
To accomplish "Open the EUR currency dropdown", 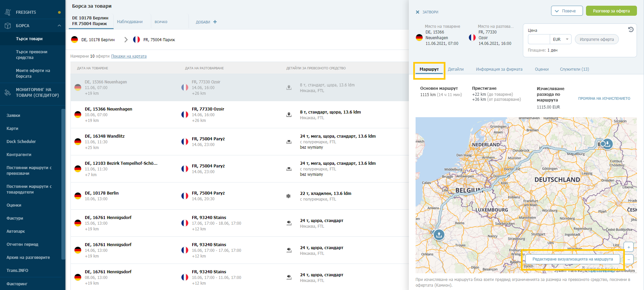I will point(561,40).
